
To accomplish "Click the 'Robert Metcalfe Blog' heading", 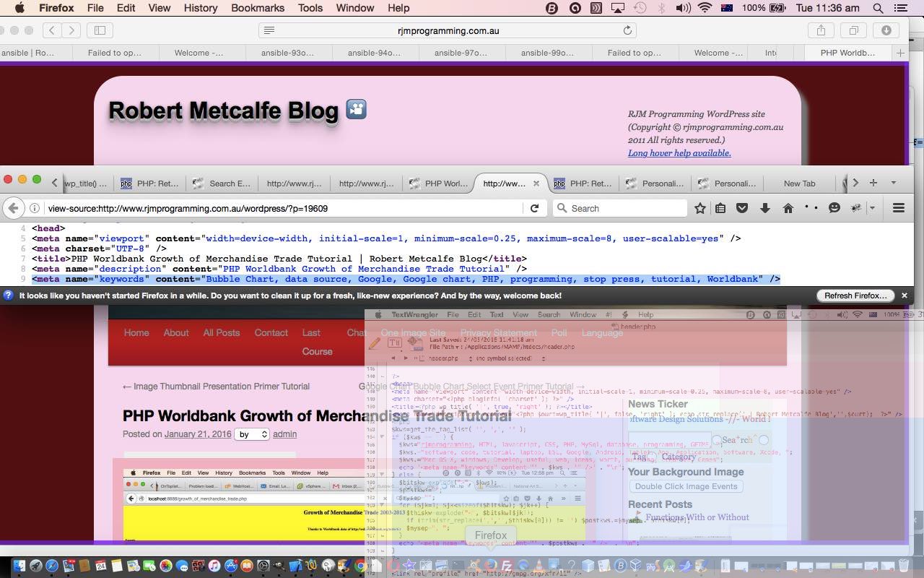I will (223, 111).
